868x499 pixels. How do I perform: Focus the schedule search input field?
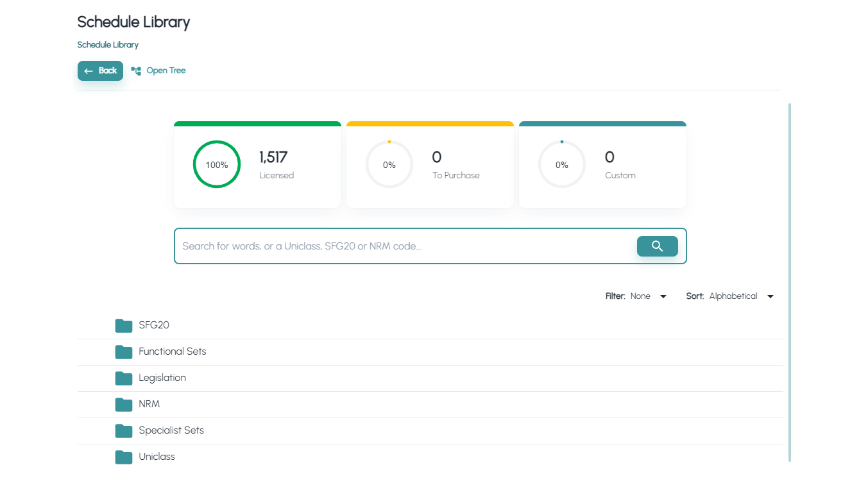[404, 246]
